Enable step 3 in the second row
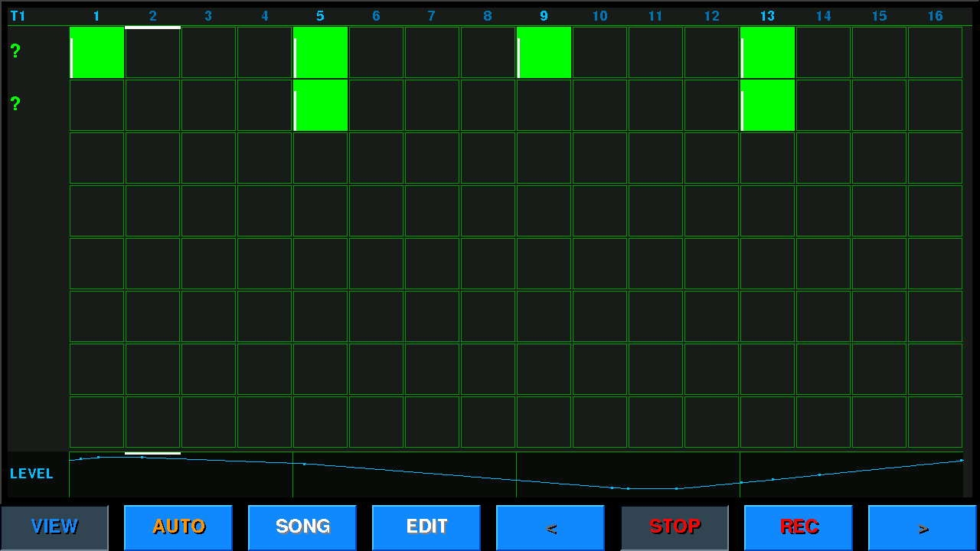Image resolution: width=980 pixels, height=551 pixels. click(x=208, y=105)
